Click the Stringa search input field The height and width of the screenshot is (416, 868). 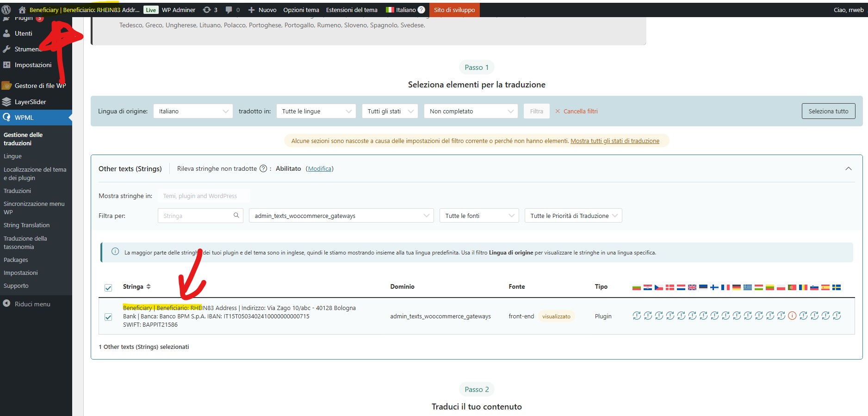click(x=200, y=216)
